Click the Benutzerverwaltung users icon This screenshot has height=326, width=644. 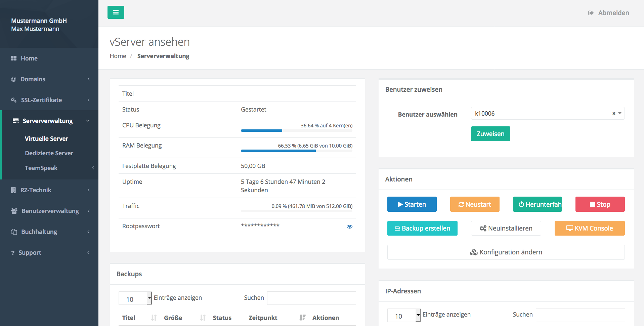pyautogui.click(x=14, y=211)
